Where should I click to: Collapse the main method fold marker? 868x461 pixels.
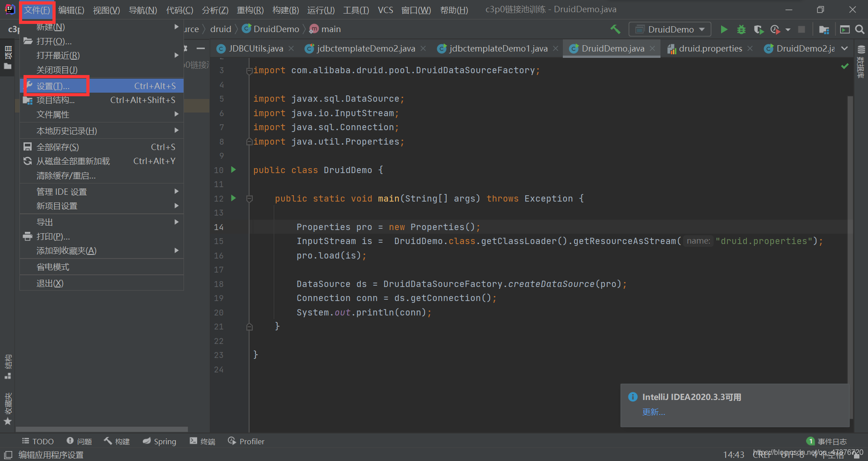pos(249,198)
